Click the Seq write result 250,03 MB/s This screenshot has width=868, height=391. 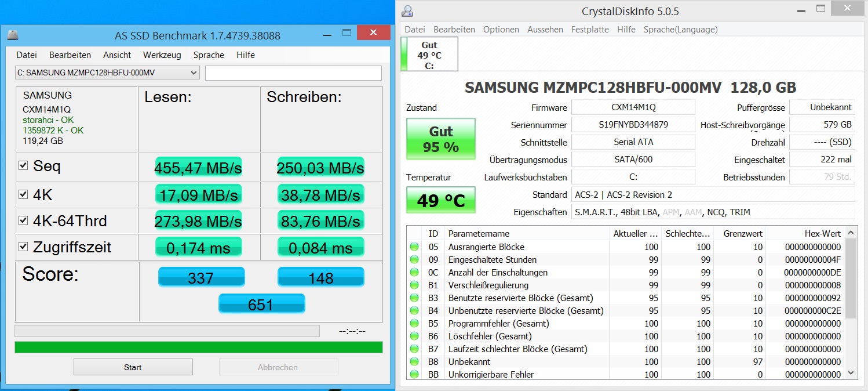pos(321,168)
